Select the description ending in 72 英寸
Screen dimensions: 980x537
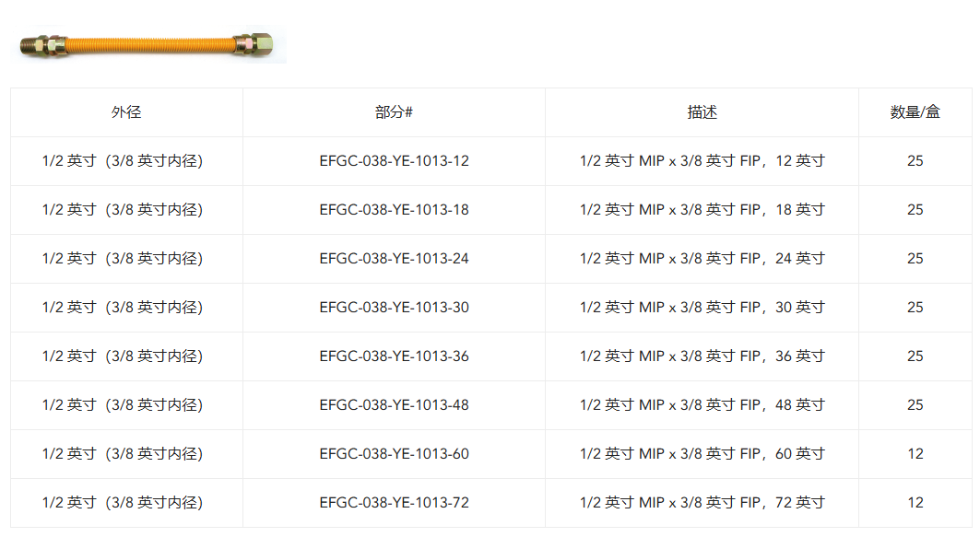click(702, 503)
